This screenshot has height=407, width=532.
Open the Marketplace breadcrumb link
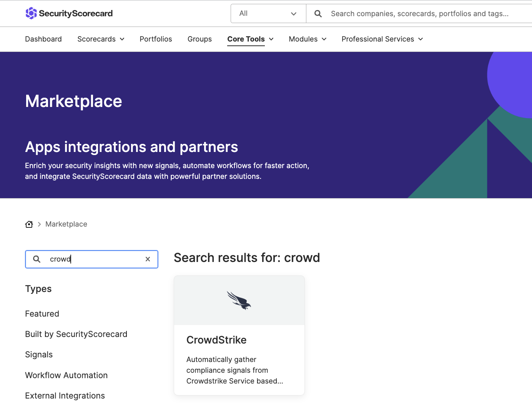click(x=66, y=224)
